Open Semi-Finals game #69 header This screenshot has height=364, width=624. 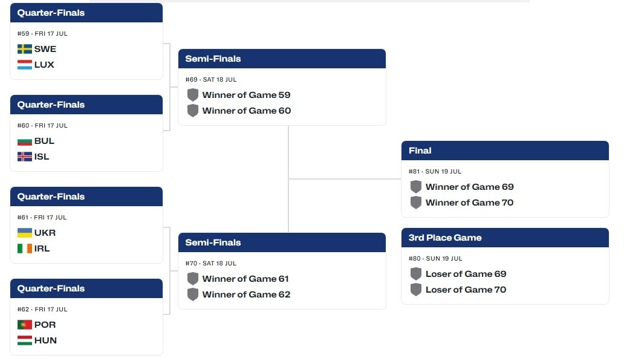282,59
